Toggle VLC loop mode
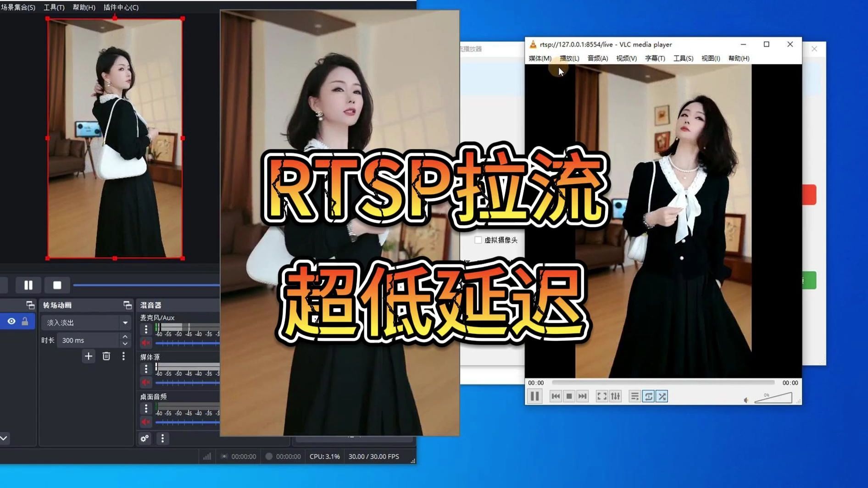The width and height of the screenshot is (868, 488). (x=648, y=396)
